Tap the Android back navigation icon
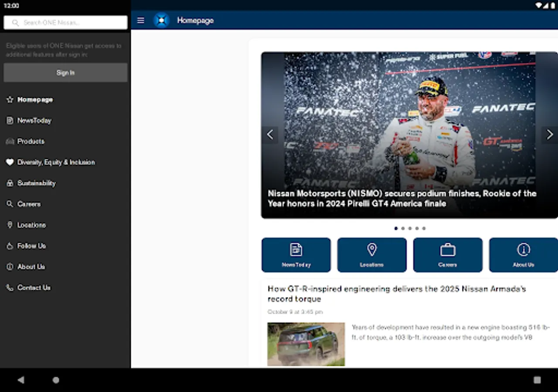Viewport: 558px width, 392px height. (x=20, y=380)
